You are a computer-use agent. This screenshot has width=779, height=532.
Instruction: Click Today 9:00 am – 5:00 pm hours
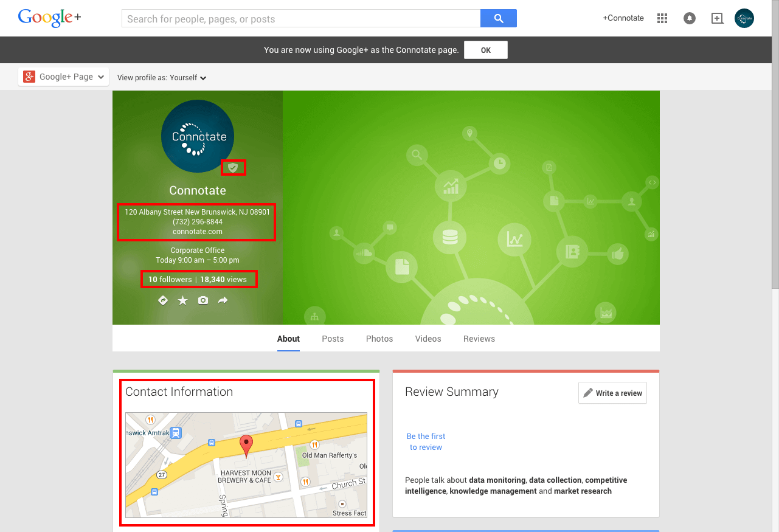point(198,260)
